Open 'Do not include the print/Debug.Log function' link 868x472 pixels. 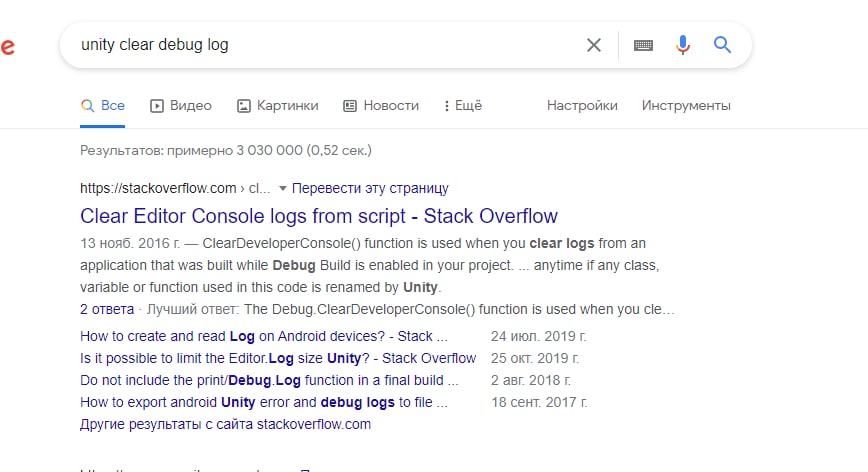pos(269,380)
